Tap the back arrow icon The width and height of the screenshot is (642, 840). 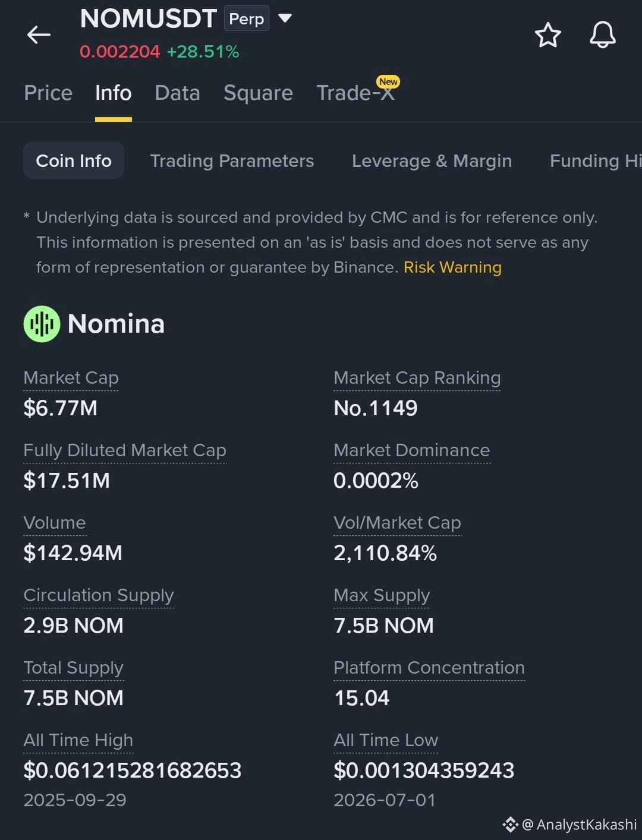pos(39,34)
